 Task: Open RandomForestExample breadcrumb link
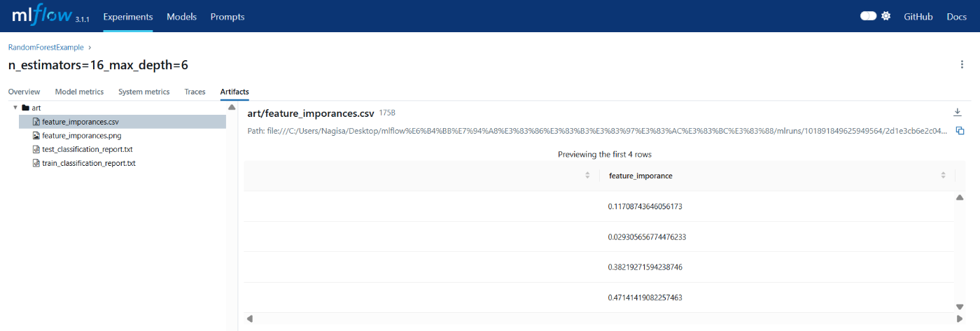pyautogui.click(x=45, y=48)
